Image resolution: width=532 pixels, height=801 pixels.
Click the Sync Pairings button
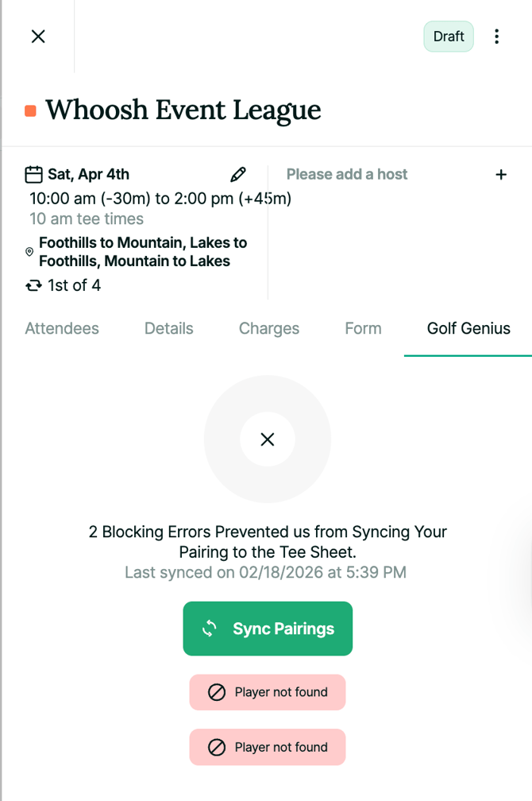pyautogui.click(x=268, y=629)
